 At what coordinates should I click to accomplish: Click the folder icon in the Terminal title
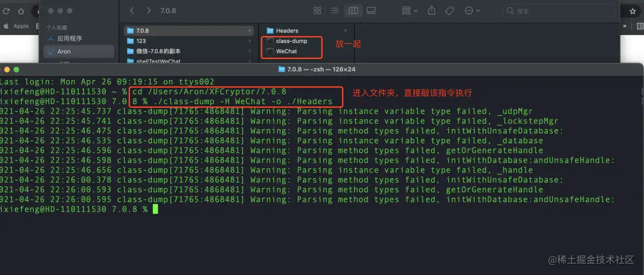[282, 69]
